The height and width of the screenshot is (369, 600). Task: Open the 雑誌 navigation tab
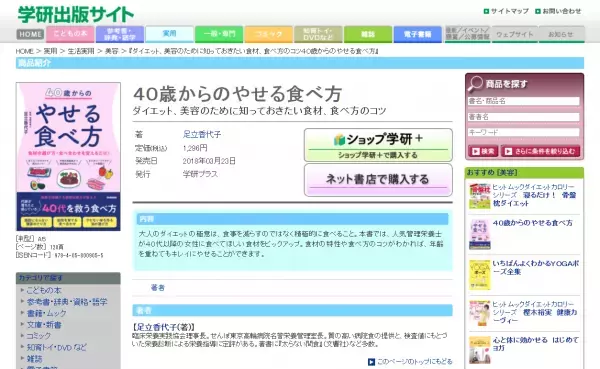(368, 34)
